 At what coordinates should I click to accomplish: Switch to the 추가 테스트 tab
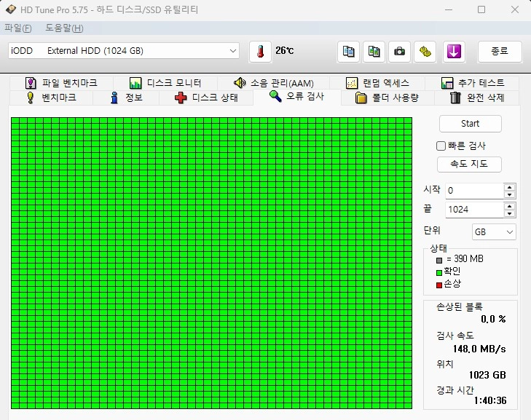tap(473, 83)
